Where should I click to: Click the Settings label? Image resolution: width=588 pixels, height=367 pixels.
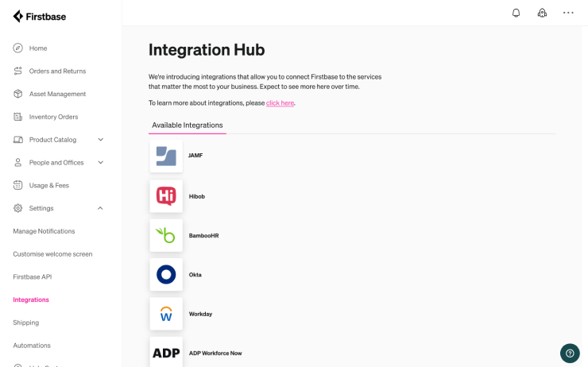[41, 208]
